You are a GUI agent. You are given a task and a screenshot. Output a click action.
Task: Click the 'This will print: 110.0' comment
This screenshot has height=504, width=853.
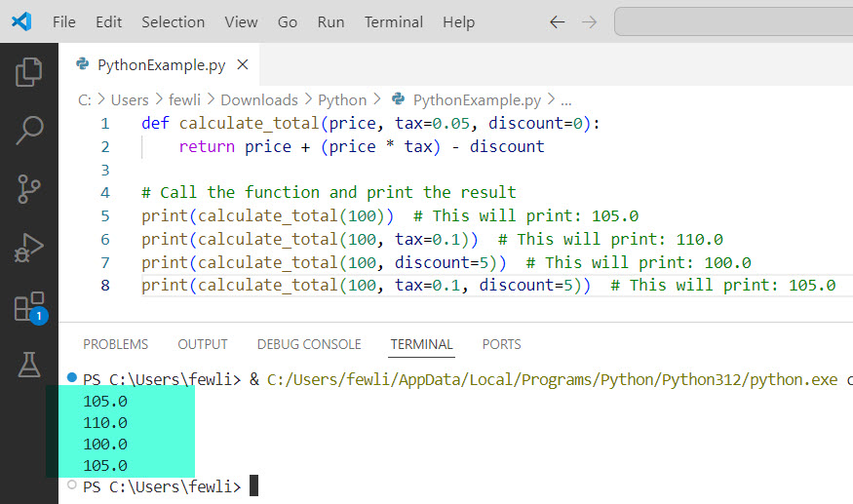click(x=610, y=240)
